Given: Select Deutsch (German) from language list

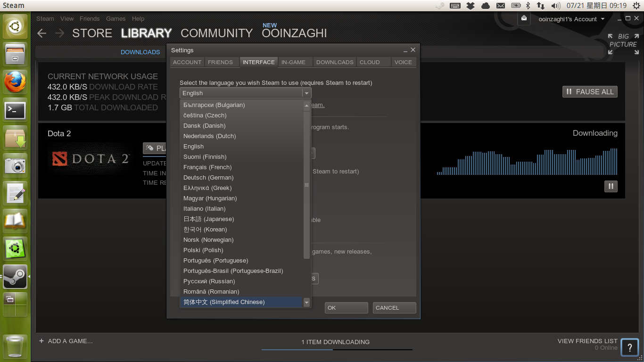Looking at the screenshot, I should 241,178.
